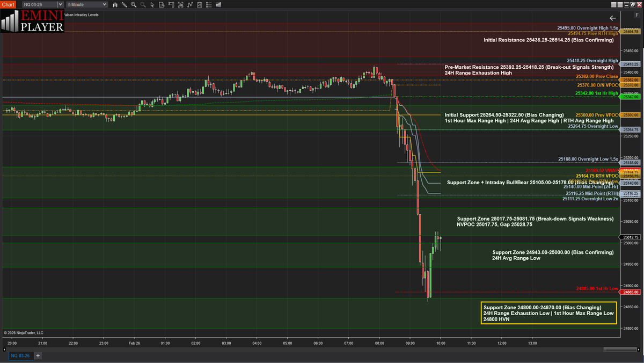
Task: Click the '24H Range Exhaustion High' text
Action: 478,72
